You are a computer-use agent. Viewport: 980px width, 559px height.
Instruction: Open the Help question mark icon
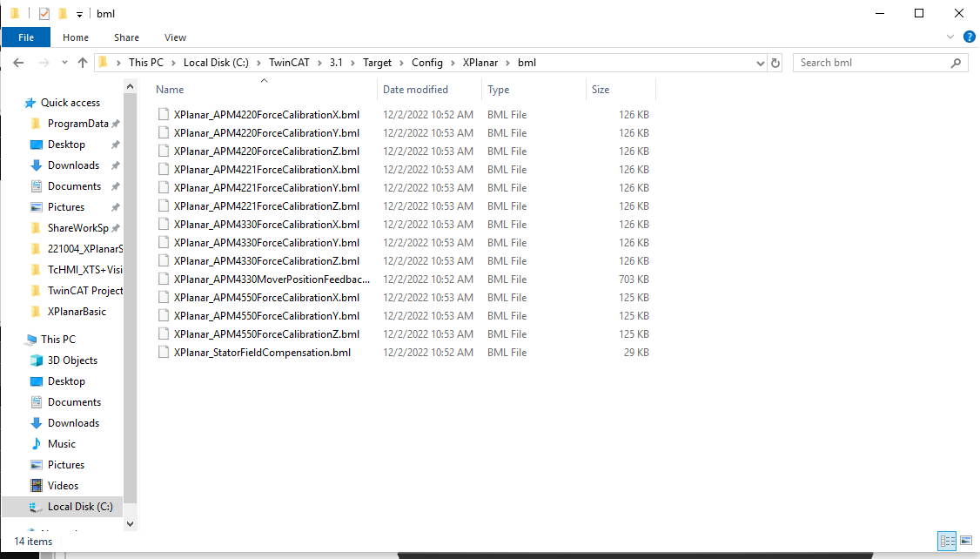coord(970,37)
